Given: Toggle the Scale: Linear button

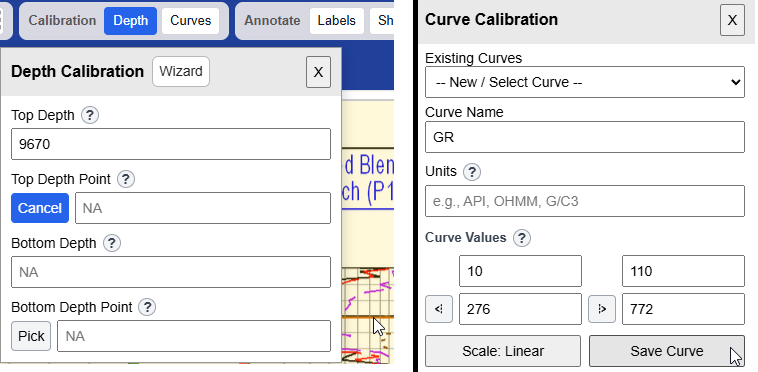Looking at the screenshot, I should click(503, 351).
